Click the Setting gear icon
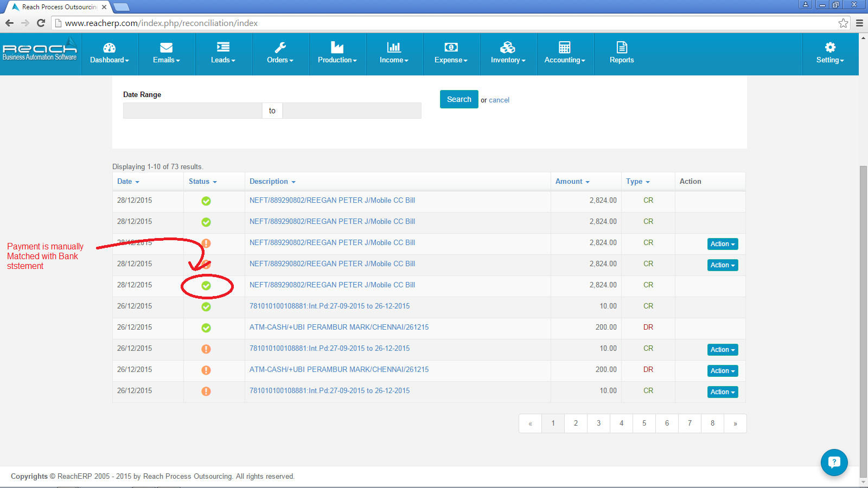The width and height of the screenshot is (868, 488). (x=830, y=47)
